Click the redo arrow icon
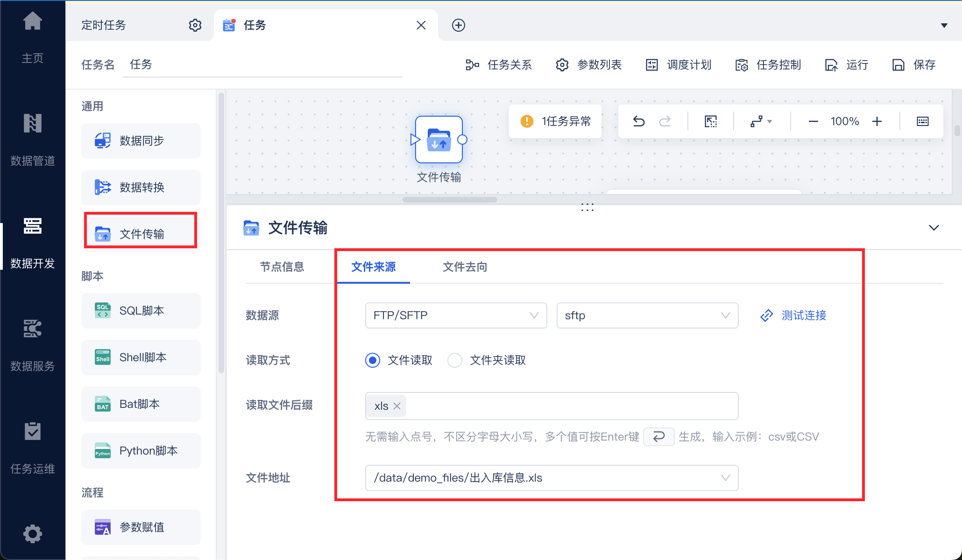This screenshot has width=962, height=560. [x=665, y=121]
